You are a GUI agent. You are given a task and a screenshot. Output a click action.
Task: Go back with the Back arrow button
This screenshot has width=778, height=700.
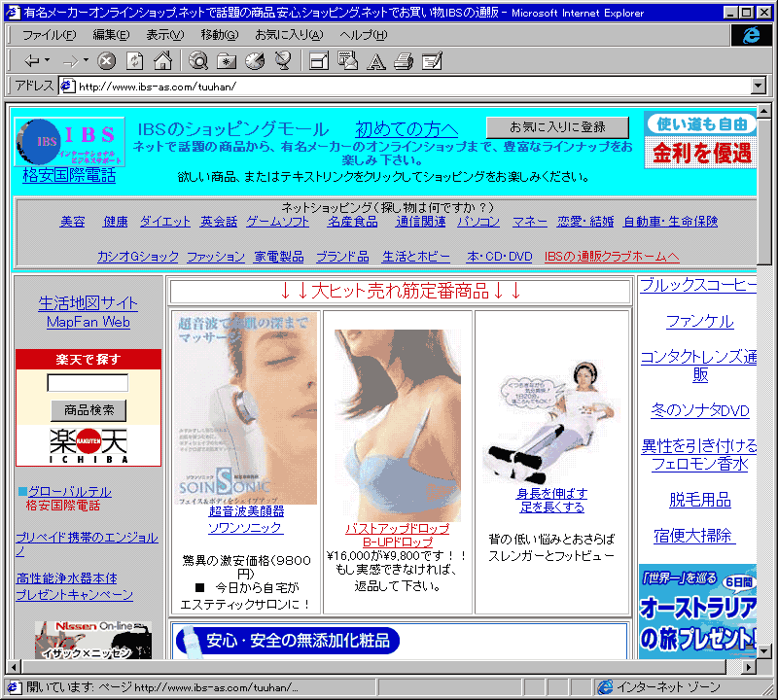coord(31,61)
